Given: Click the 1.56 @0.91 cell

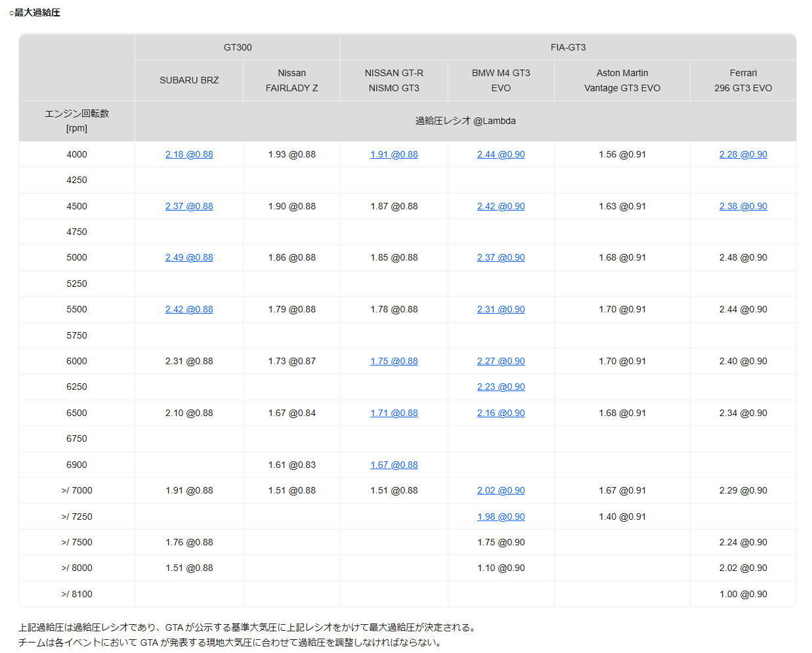Looking at the screenshot, I should pyautogui.click(x=622, y=154).
